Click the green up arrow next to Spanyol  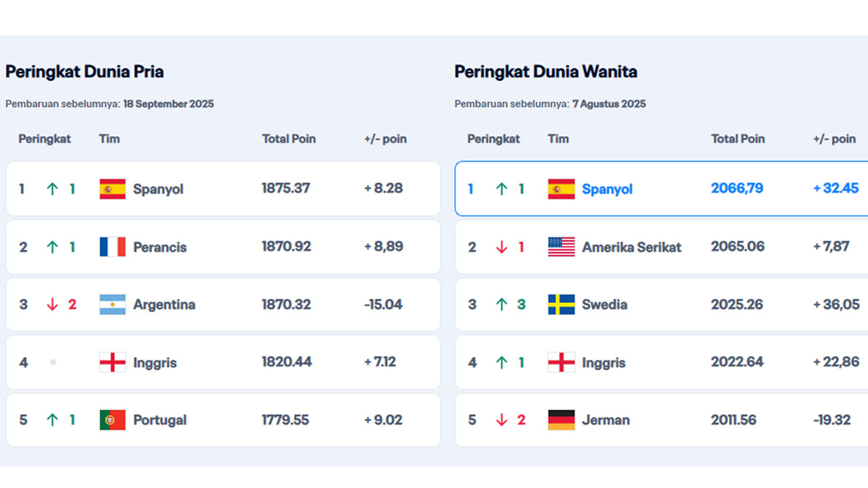(52, 189)
